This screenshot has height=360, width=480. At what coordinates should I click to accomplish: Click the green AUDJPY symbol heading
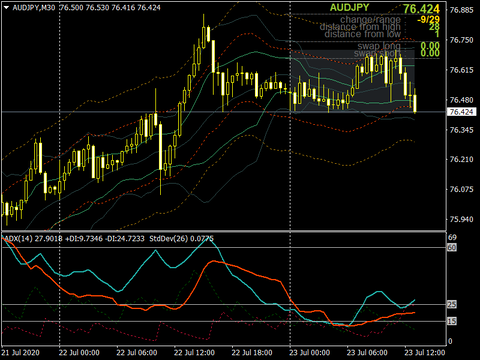pyautogui.click(x=349, y=7)
